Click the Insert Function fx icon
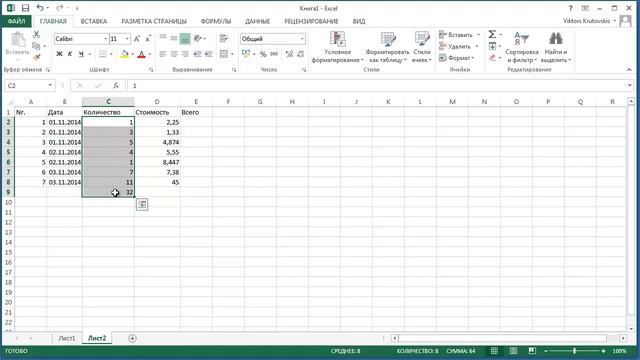The image size is (640, 360). (116, 85)
